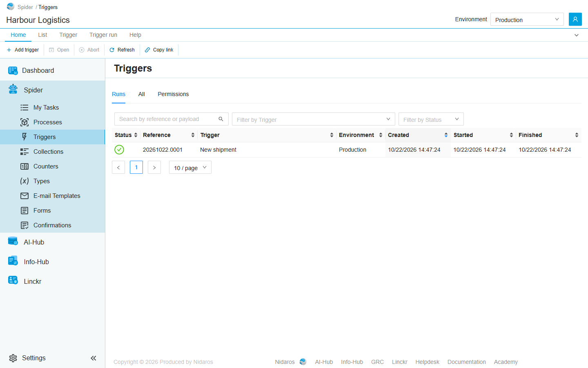Click the Dashboard icon in sidebar
This screenshot has height=368, width=588.
13,71
